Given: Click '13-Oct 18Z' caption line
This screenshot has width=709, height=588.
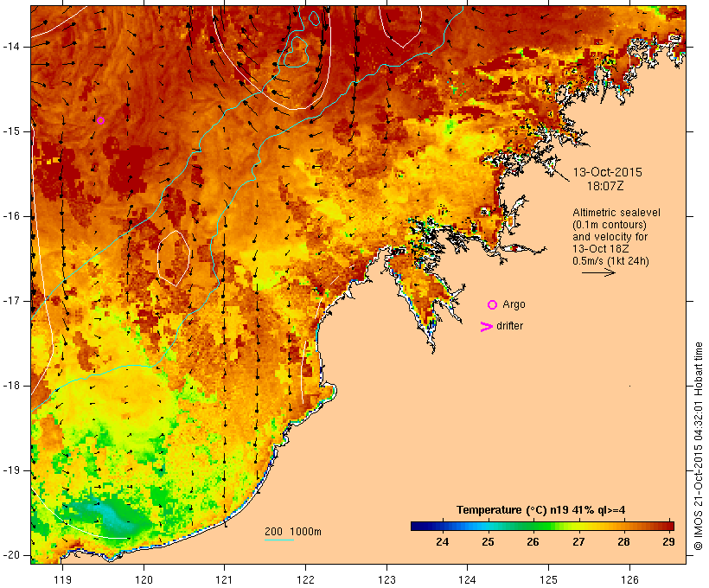Looking at the screenshot, I should (600, 249).
